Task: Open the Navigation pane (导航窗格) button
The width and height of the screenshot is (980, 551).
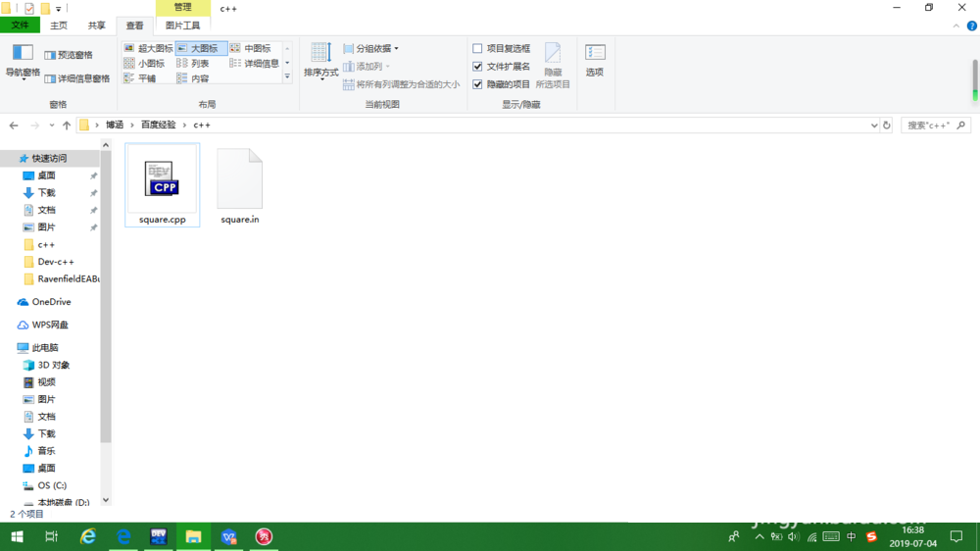Action: coord(23,63)
